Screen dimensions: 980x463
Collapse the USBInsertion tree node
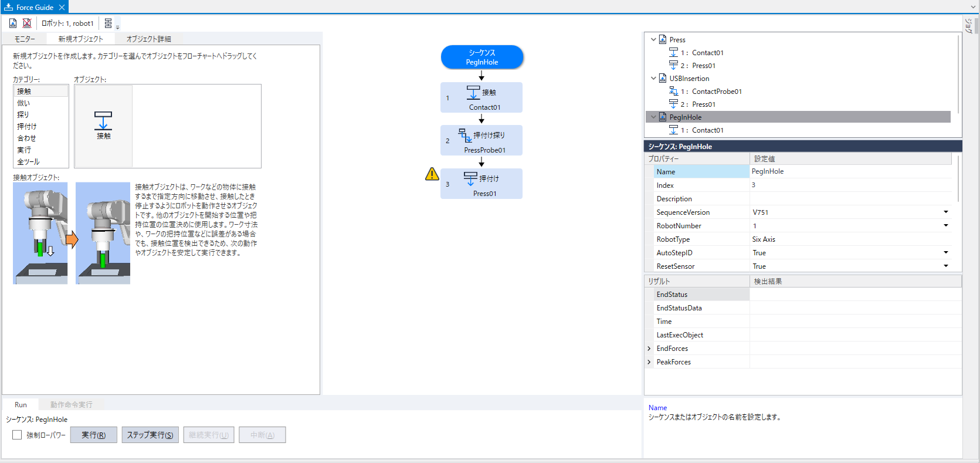coord(653,78)
